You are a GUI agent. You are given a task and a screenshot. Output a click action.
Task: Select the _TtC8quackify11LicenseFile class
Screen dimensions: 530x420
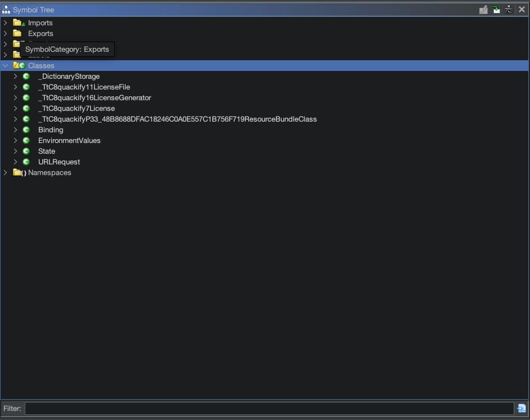tap(84, 87)
